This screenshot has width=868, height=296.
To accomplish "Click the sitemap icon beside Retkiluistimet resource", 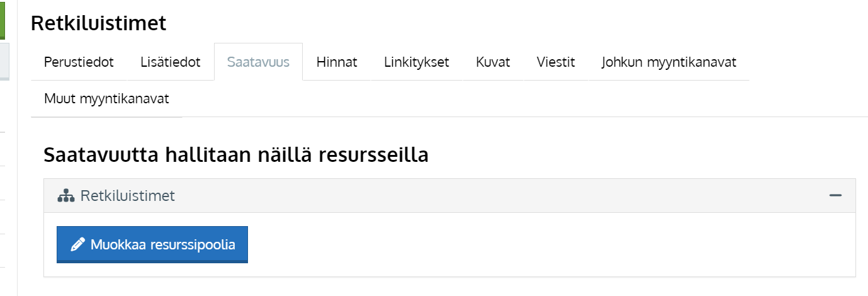I will [x=65, y=196].
